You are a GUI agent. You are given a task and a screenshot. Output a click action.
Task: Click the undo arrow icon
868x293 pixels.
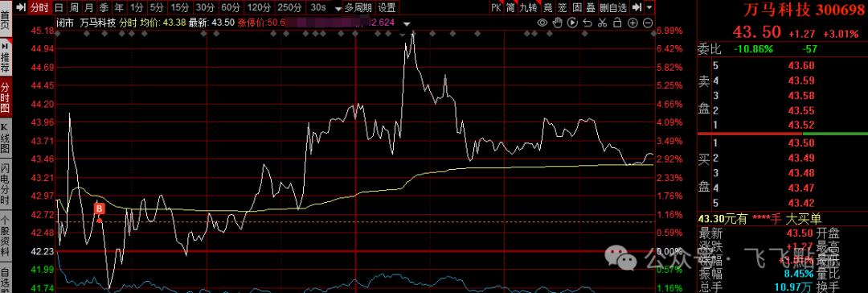tap(588, 23)
